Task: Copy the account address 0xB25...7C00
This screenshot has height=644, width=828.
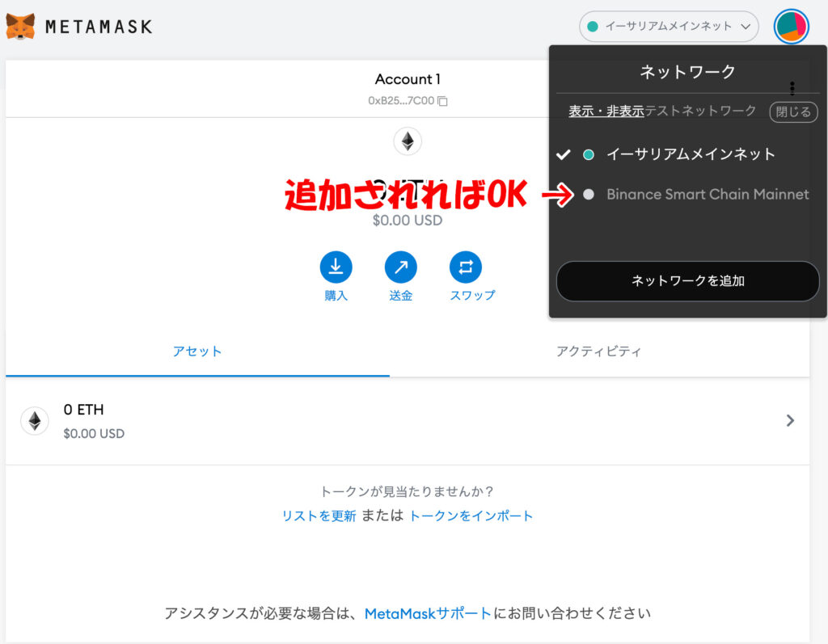Action: (442, 101)
